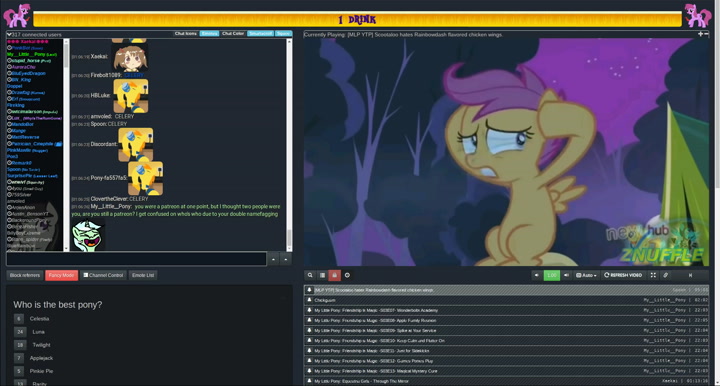The width and height of the screenshot is (720, 386).
Task: Click the Scootaloo video player area
Action: [x=506, y=152]
